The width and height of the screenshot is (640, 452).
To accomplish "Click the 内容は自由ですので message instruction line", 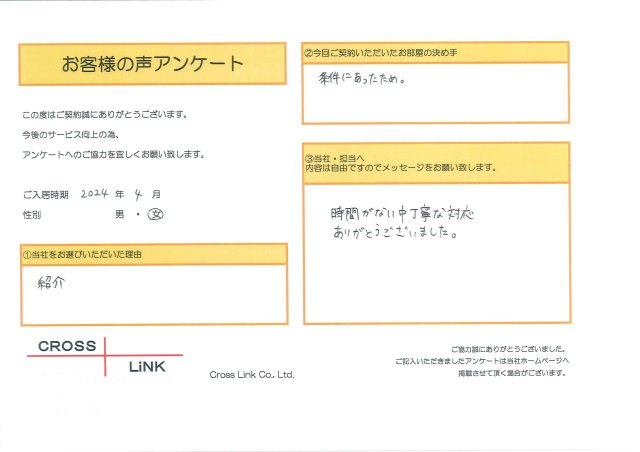I will point(400,167).
